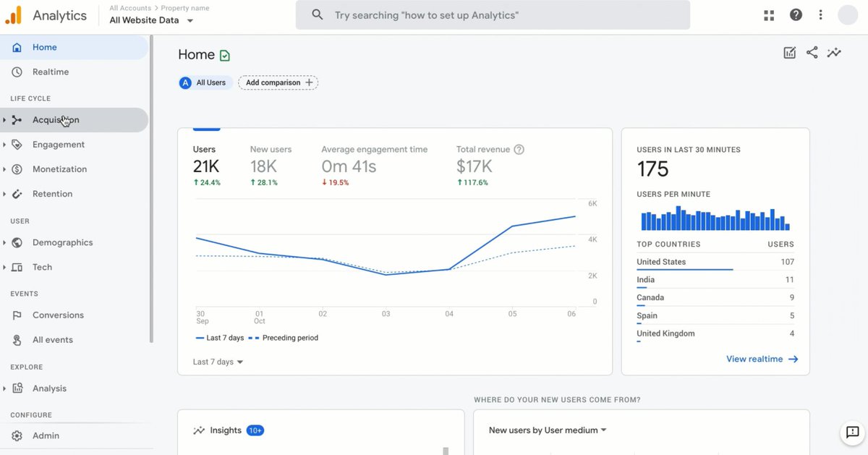
Task: Open the Last 7 days dropdown
Action: [216, 361]
